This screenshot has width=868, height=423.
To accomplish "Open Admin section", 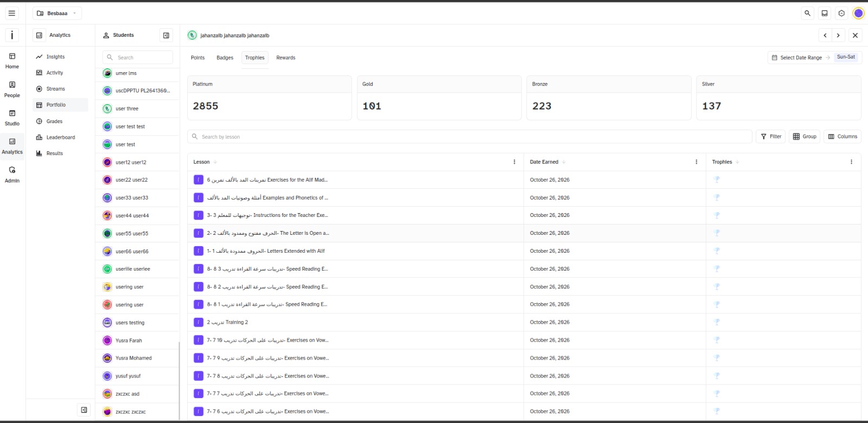I will [x=12, y=175].
